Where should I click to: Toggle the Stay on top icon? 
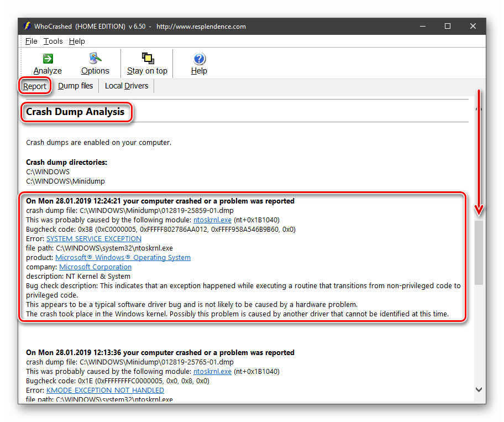(x=148, y=59)
